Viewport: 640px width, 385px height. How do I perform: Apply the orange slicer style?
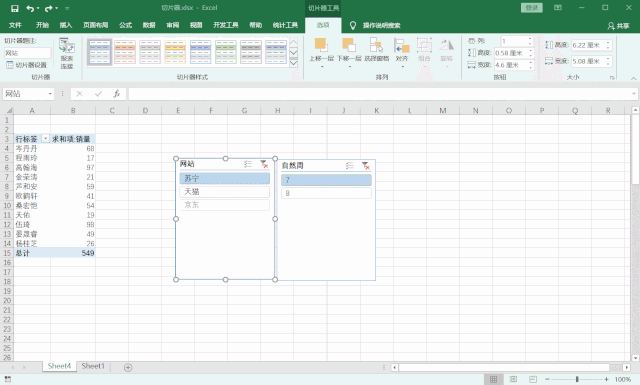click(125, 51)
